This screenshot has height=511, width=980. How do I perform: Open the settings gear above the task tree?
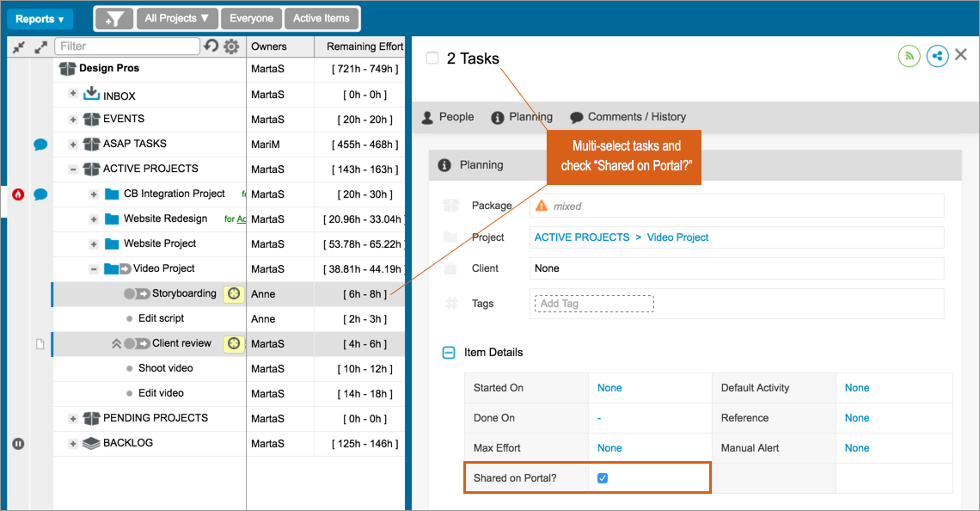click(230, 46)
